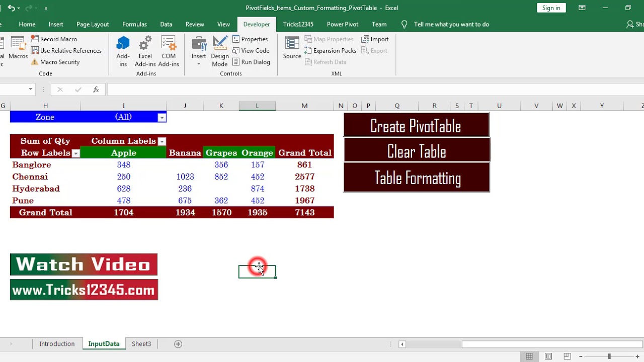Click the Insert Function fx icon

point(96,89)
